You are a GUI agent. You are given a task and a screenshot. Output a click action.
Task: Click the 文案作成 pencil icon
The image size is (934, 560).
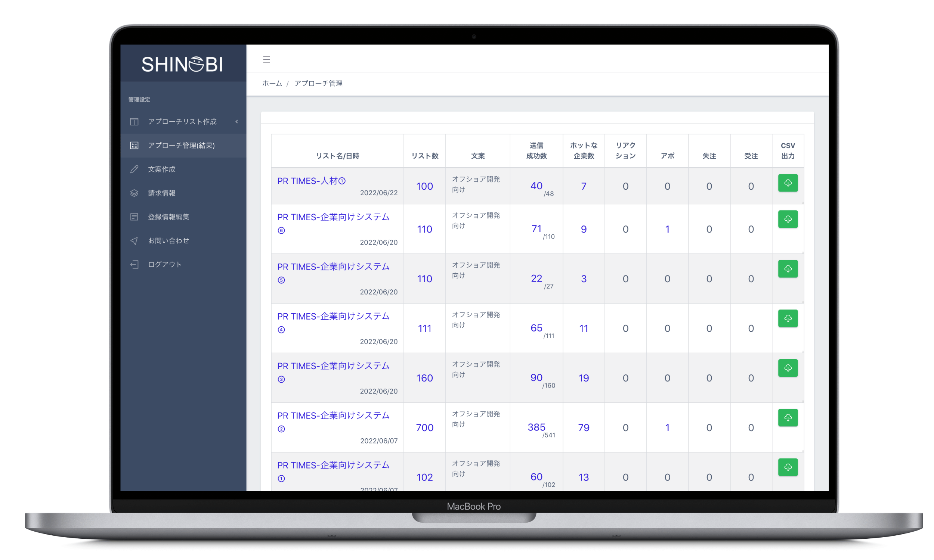click(134, 169)
